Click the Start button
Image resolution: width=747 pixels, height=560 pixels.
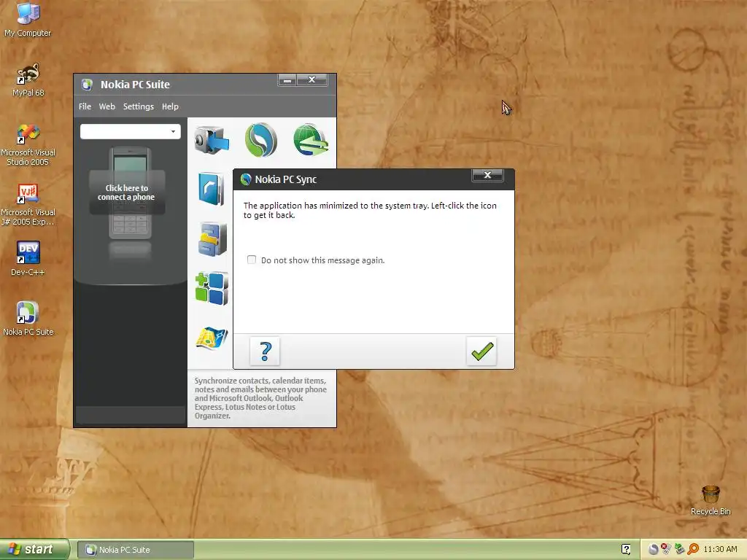point(34,550)
